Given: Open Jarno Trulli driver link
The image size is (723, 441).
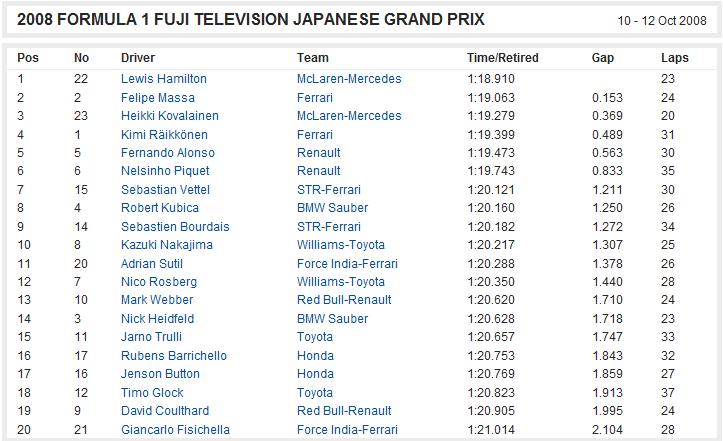Looking at the screenshot, I should pos(151,337).
